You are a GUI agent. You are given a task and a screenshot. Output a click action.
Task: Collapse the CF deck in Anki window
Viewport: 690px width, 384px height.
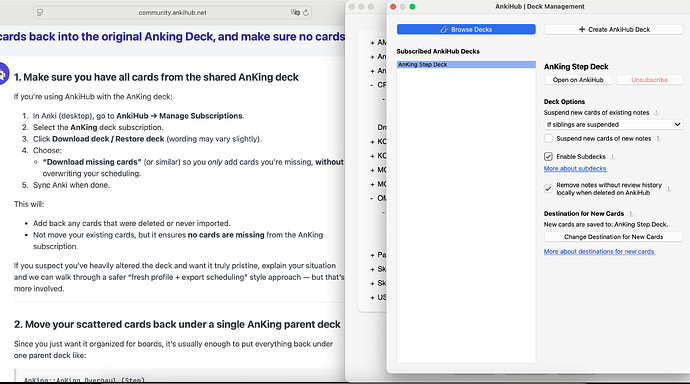coord(372,85)
